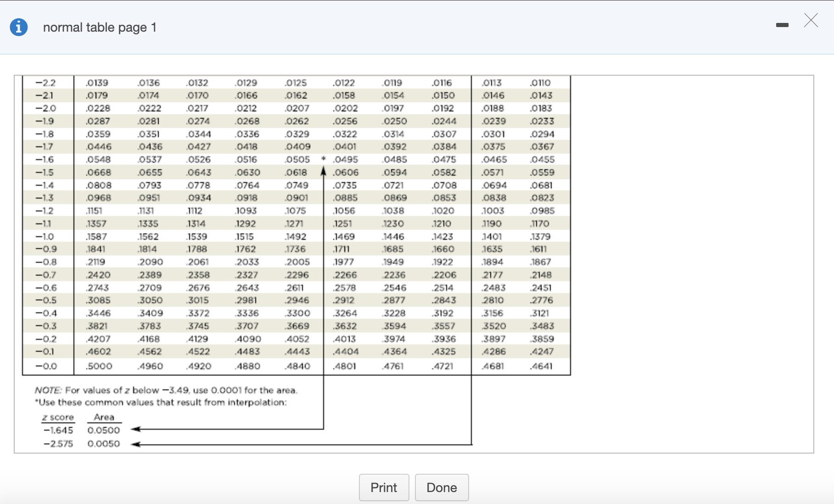834x504 pixels.
Task: Click the value .2119 in row −0.8
Action: (x=95, y=262)
